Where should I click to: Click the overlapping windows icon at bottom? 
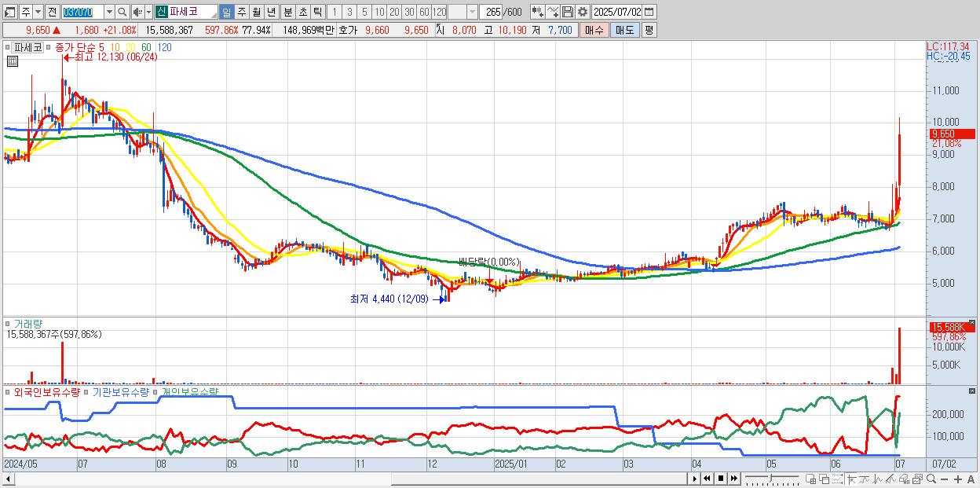(x=825, y=479)
